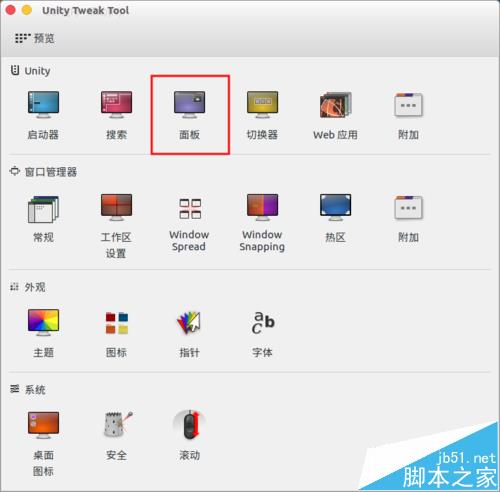Open the 主题 theme settings icon
The width and height of the screenshot is (500, 492).
(43, 322)
